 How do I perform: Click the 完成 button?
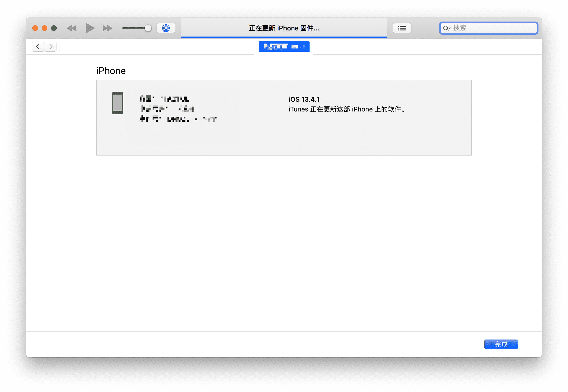(501, 344)
